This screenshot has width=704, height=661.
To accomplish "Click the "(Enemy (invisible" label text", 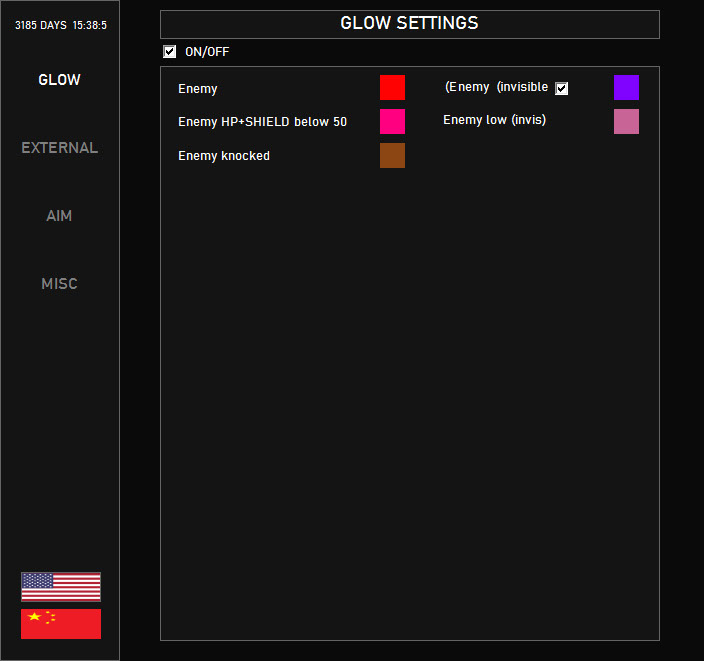I will 496,87.
